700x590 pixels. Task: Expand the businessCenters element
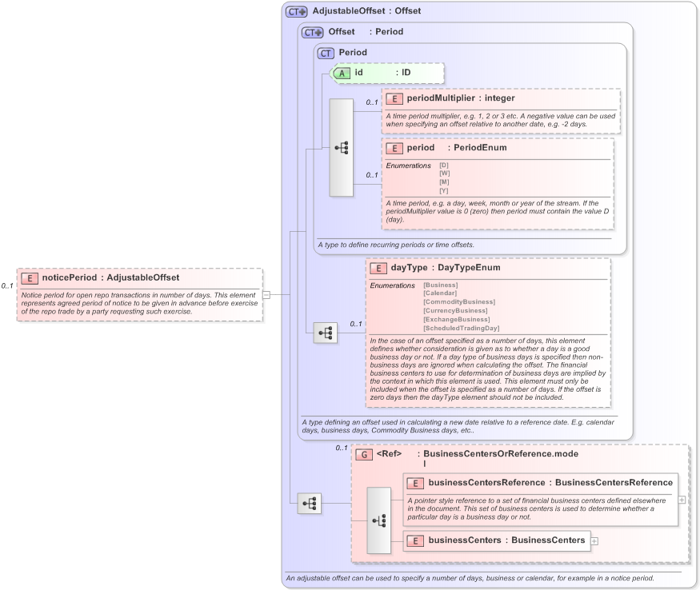pyautogui.click(x=594, y=541)
